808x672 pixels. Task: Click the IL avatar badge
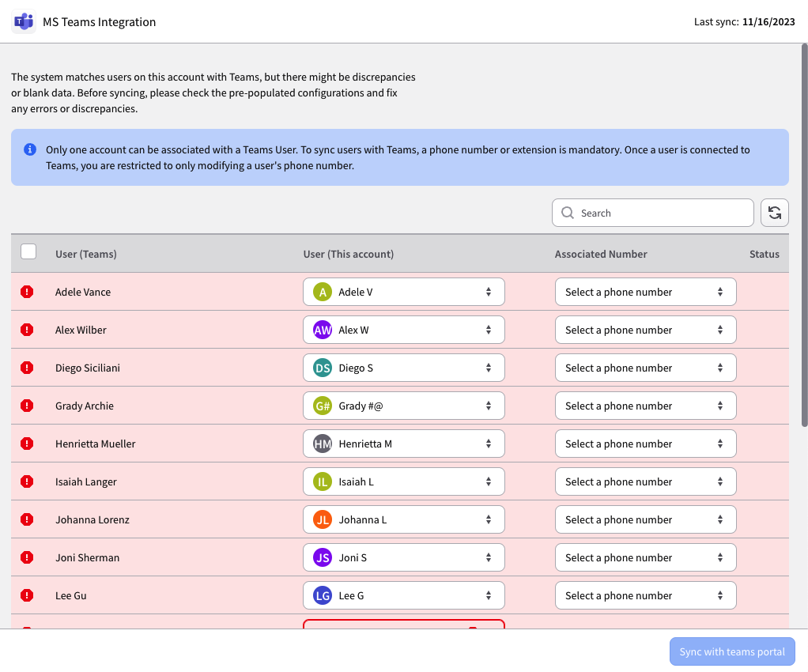coord(323,481)
